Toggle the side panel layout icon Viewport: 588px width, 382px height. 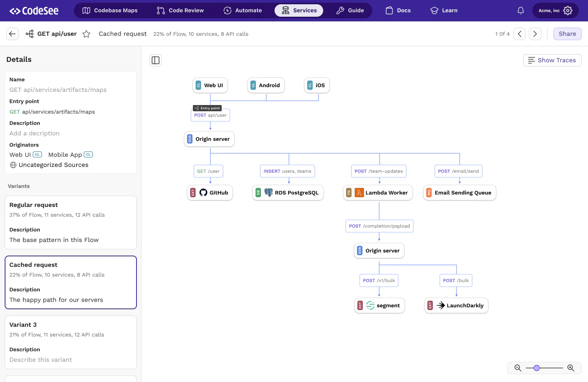click(x=156, y=60)
